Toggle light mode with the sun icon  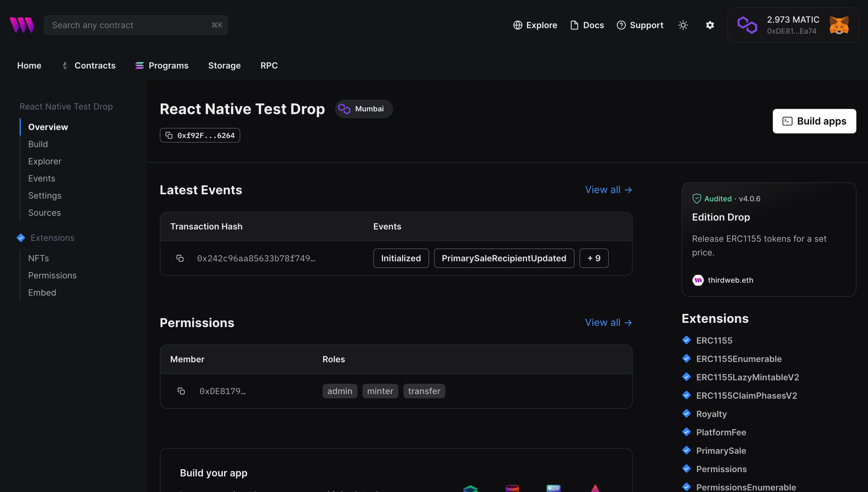coord(683,25)
